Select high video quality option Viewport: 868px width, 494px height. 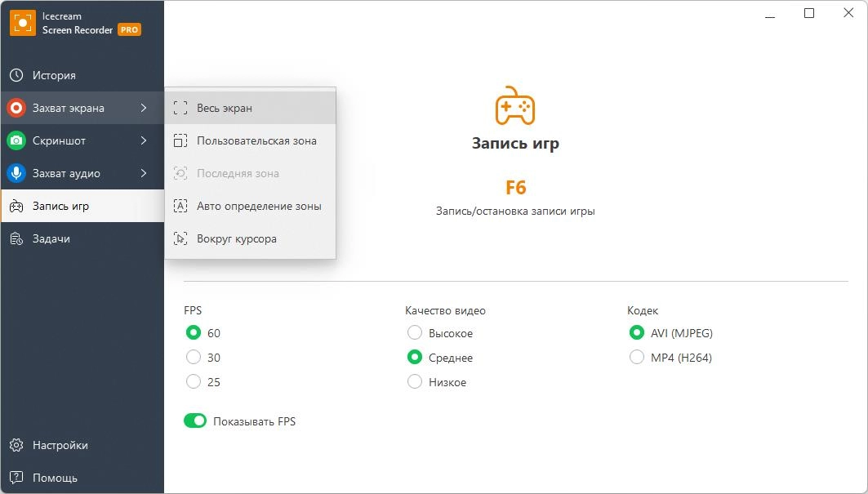[x=415, y=333]
